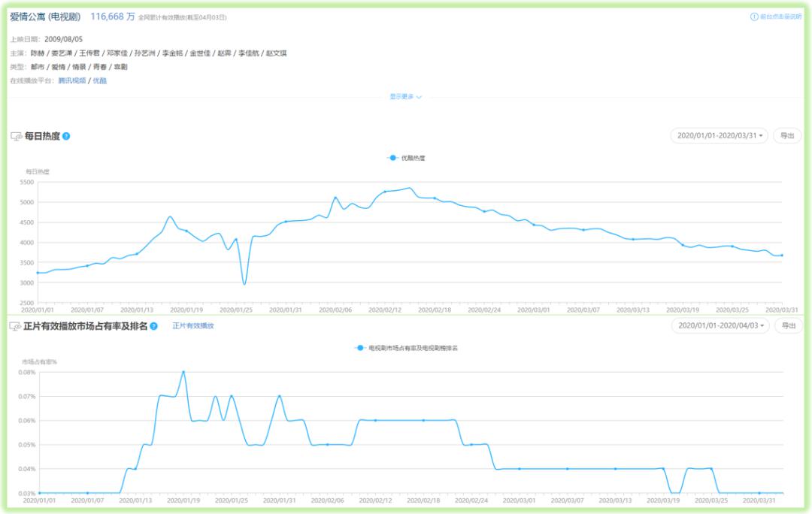Click the lowest dip point in 每日热度 chart
This screenshot has height=514, width=812.
[244, 283]
